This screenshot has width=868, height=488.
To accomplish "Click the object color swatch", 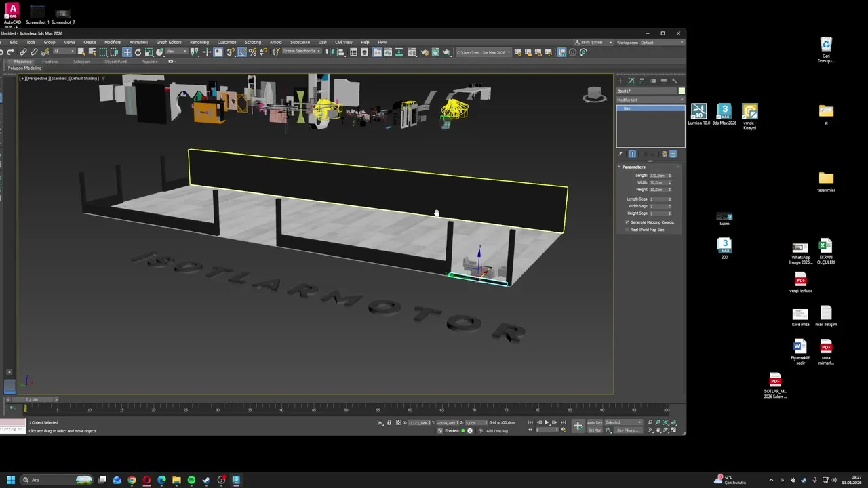I will tap(682, 91).
